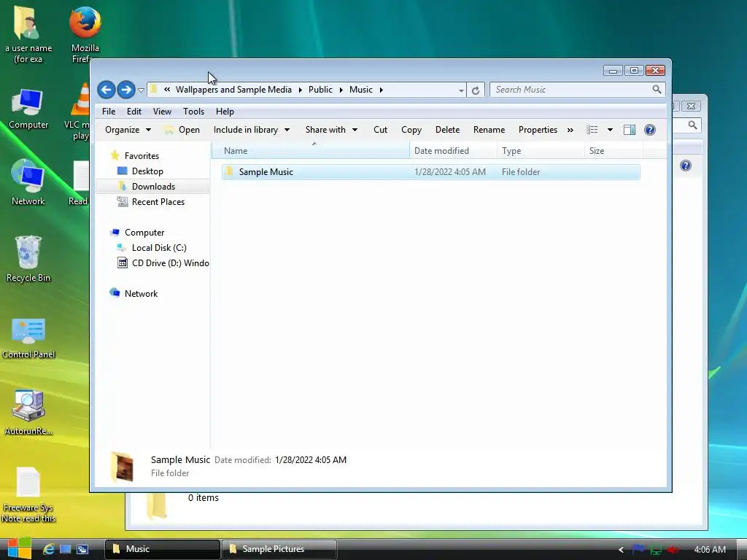Click Mozilla Firefox desktop icon
This screenshot has width=747, height=560.
coord(85,34)
